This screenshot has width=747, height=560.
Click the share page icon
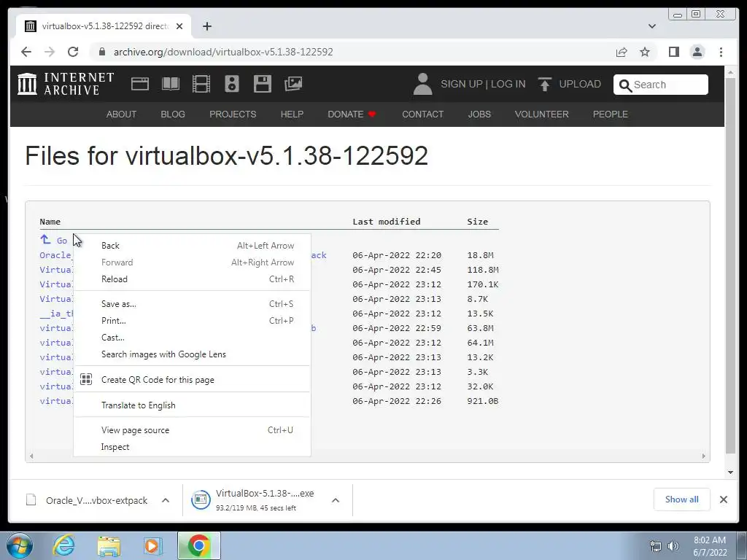coord(622,52)
